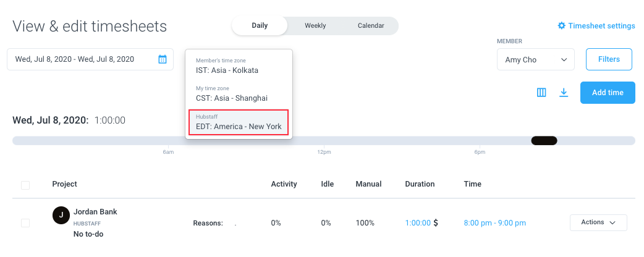Click the Jordan Bank project avatar
644x257 pixels.
(61, 215)
